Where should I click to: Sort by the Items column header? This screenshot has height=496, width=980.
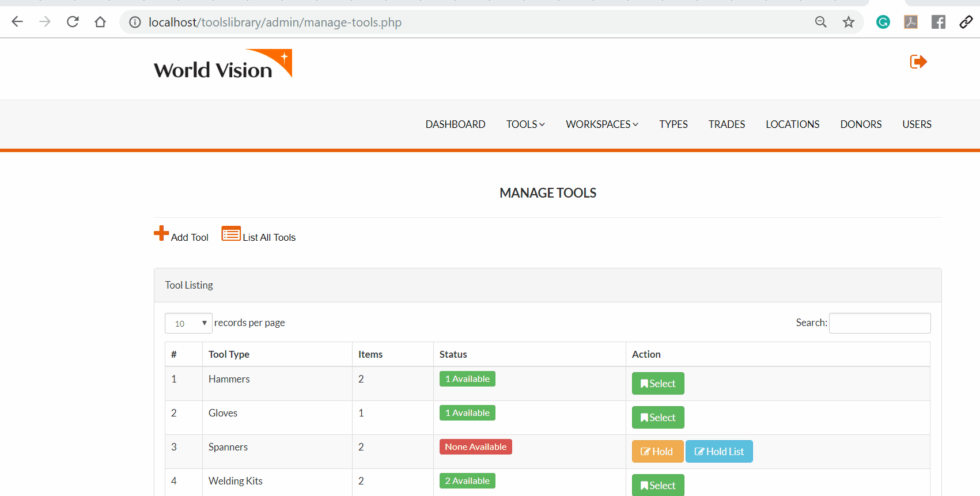(393, 354)
